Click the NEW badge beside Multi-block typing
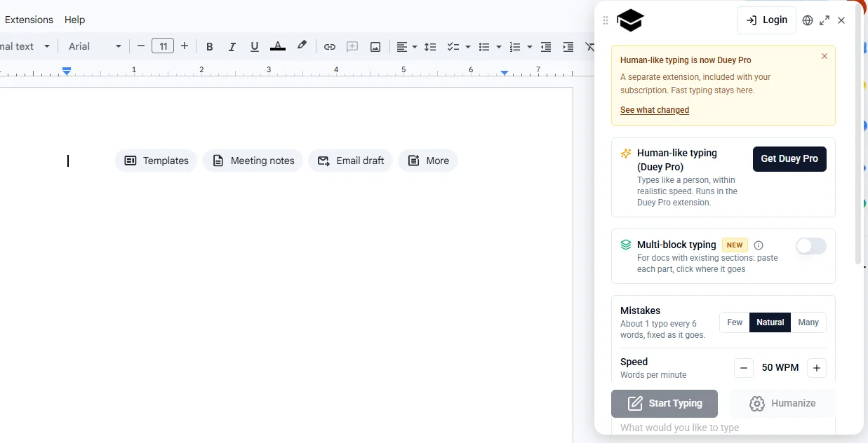868x443 pixels. 735,245
